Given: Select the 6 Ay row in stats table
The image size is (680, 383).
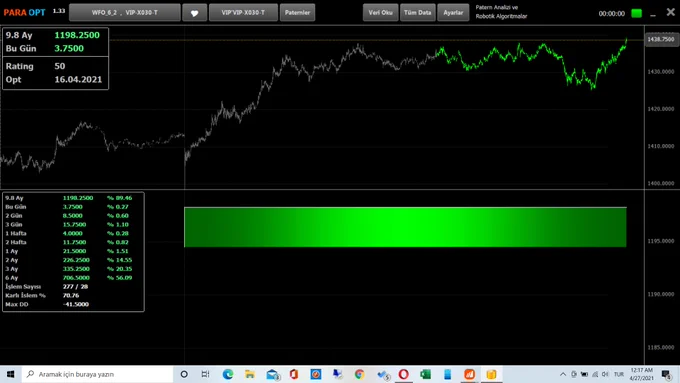Looking at the screenshot, I should coord(69,278).
